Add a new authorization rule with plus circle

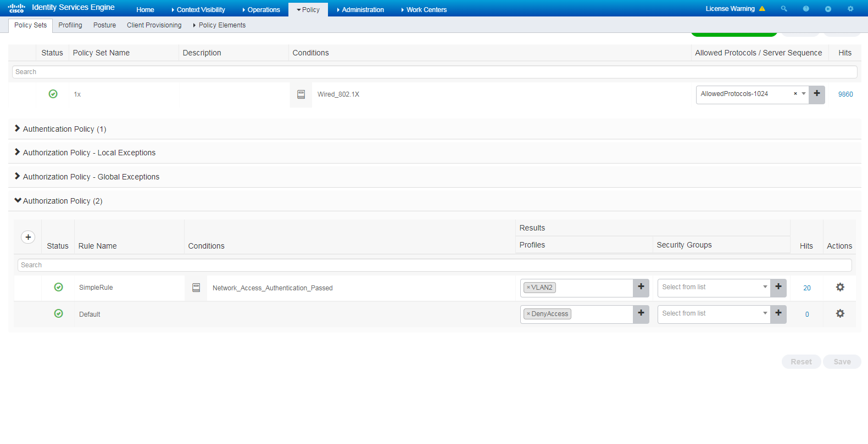click(x=28, y=237)
